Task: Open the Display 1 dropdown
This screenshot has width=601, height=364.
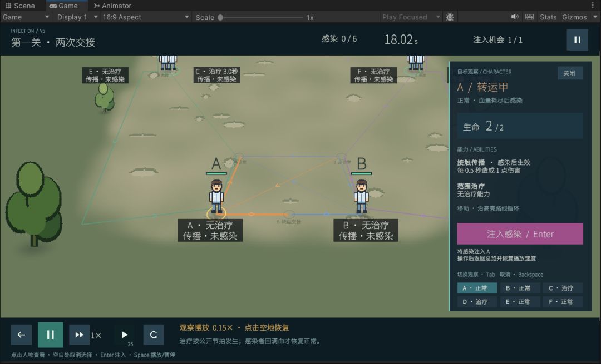Action: (x=77, y=17)
